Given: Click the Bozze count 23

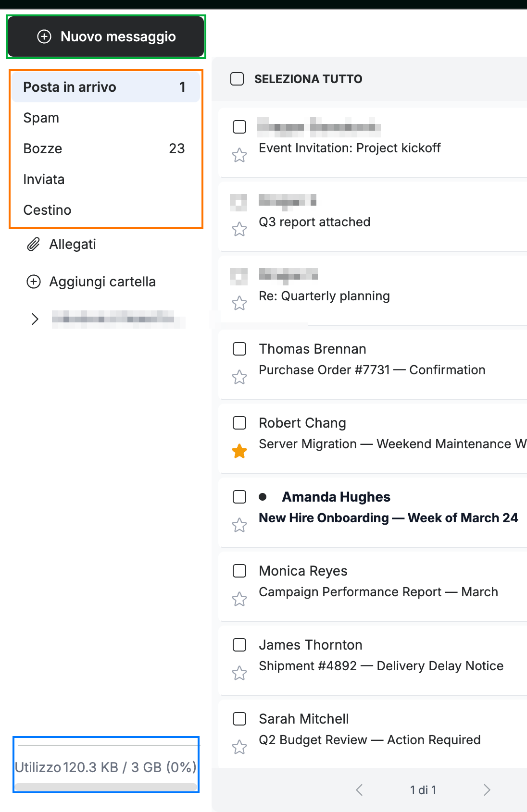Looking at the screenshot, I should coord(177,148).
